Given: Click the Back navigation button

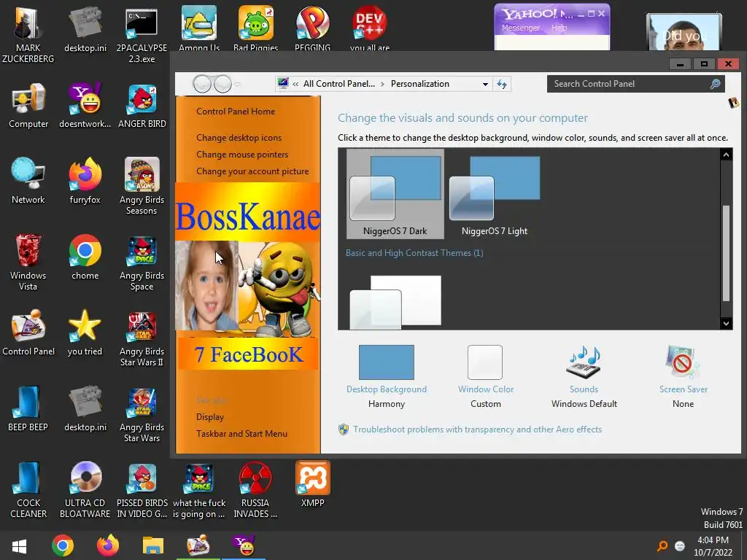Looking at the screenshot, I should (x=202, y=85).
